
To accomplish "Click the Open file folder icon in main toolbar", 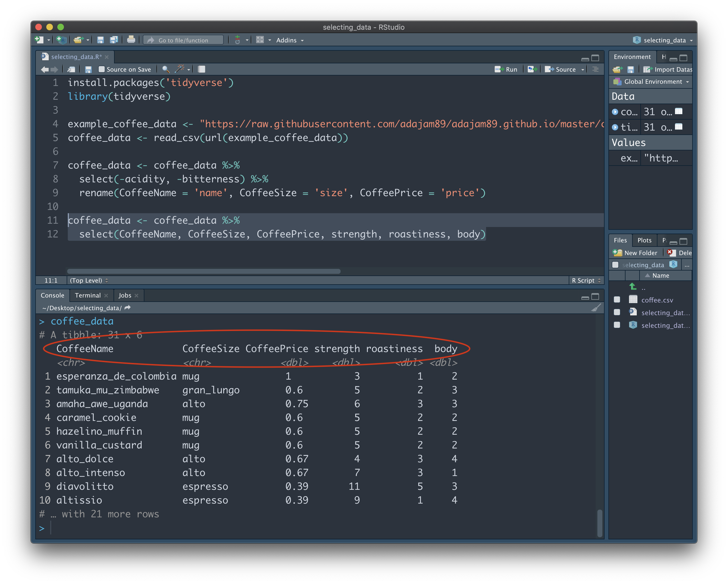I will (78, 40).
